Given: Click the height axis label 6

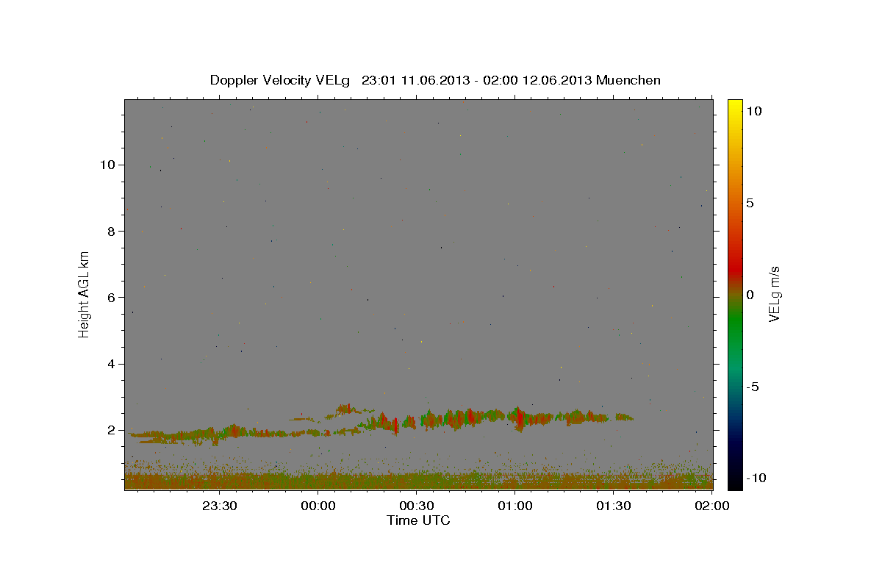Looking at the screenshot, I should tap(112, 297).
